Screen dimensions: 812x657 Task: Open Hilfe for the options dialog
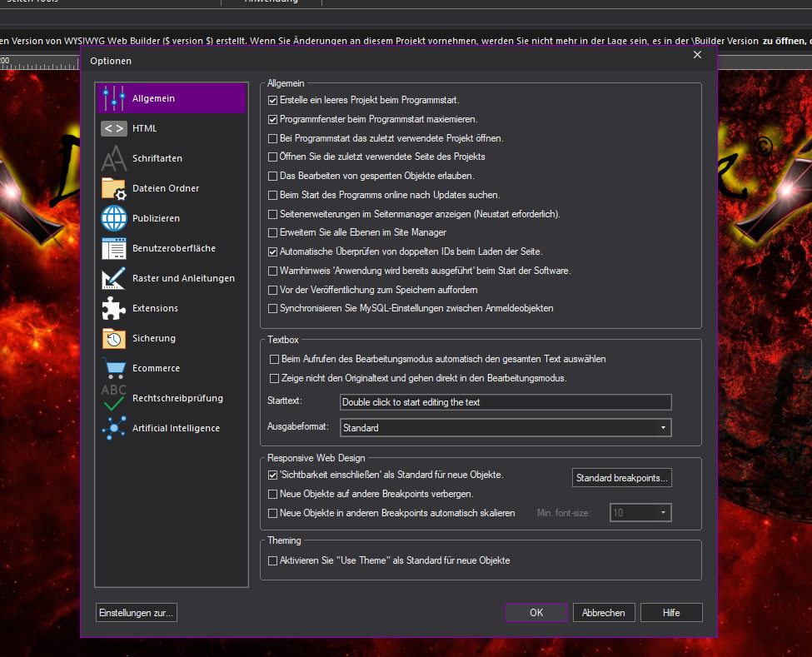click(671, 613)
